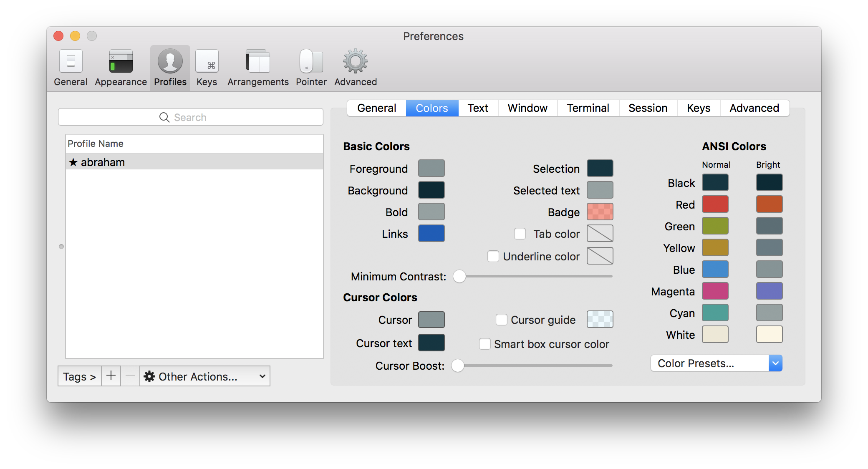Screen dimensions: 868x469
Task: Open the profile Keys tab
Action: click(699, 108)
